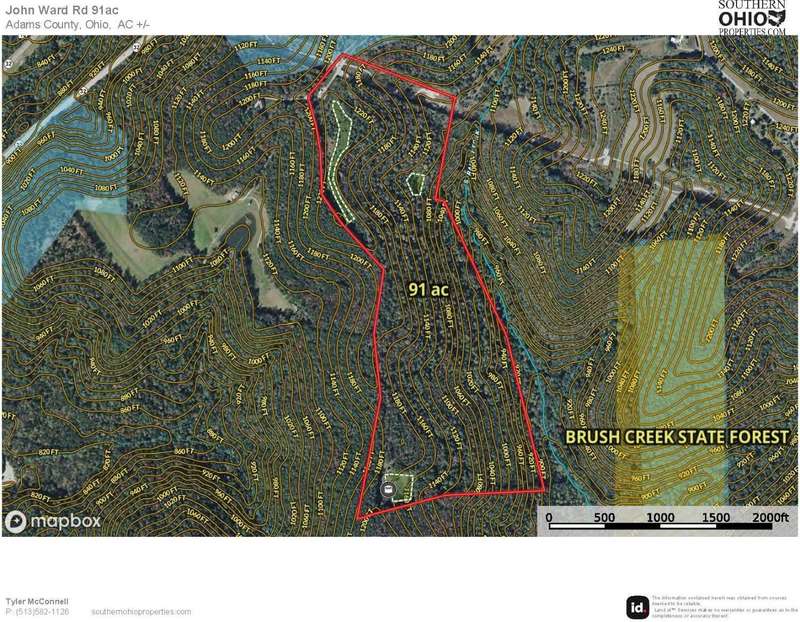Click the 1000 mark on the scale bar

660,517
